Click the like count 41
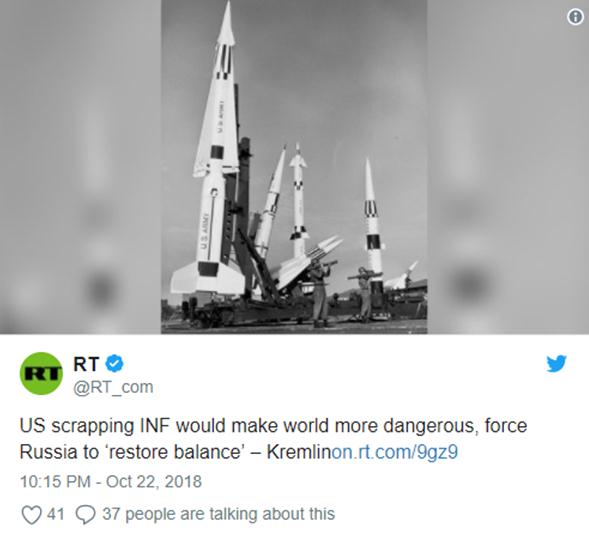Screen dimensions: 589x536 tap(56, 514)
